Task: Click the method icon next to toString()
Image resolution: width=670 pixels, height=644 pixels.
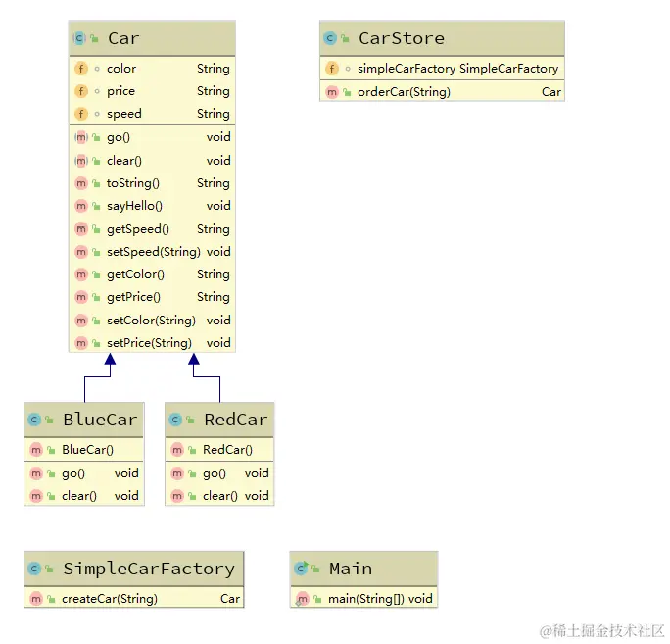Action: [x=81, y=183]
